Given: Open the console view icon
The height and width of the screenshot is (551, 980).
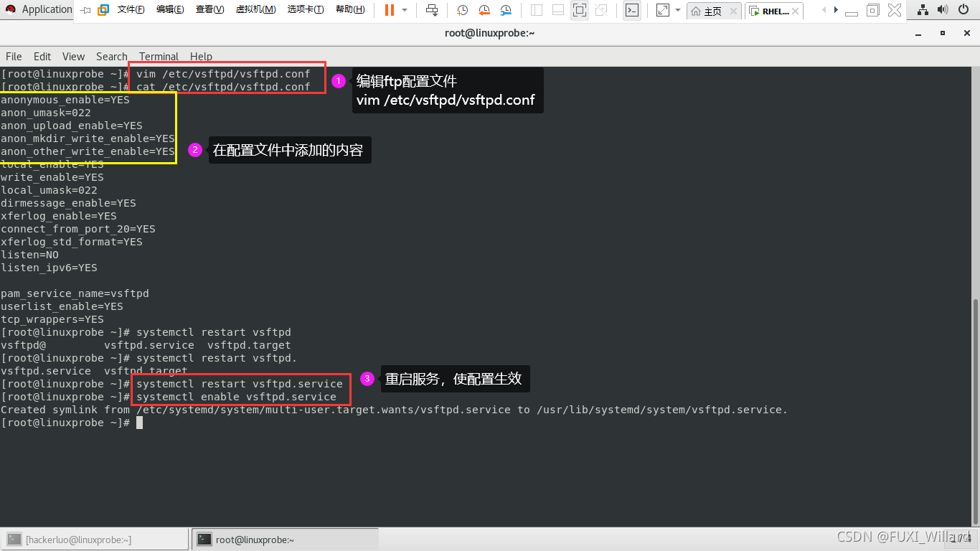Looking at the screenshot, I should click(x=631, y=10).
